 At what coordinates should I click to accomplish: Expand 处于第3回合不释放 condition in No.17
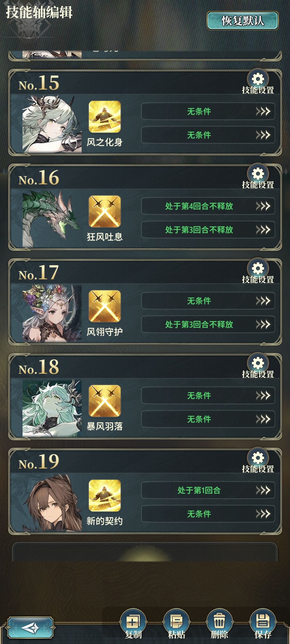[x=208, y=324]
